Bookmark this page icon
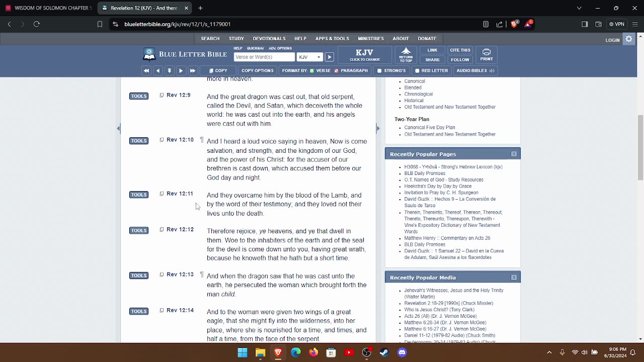 click(100, 24)
